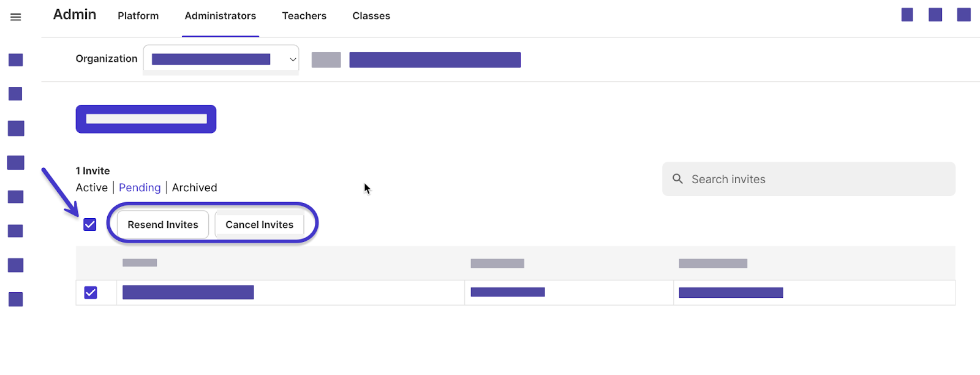Click the topmost left sidebar icon
The width and height of the screenshot is (980, 375).
point(16,60)
